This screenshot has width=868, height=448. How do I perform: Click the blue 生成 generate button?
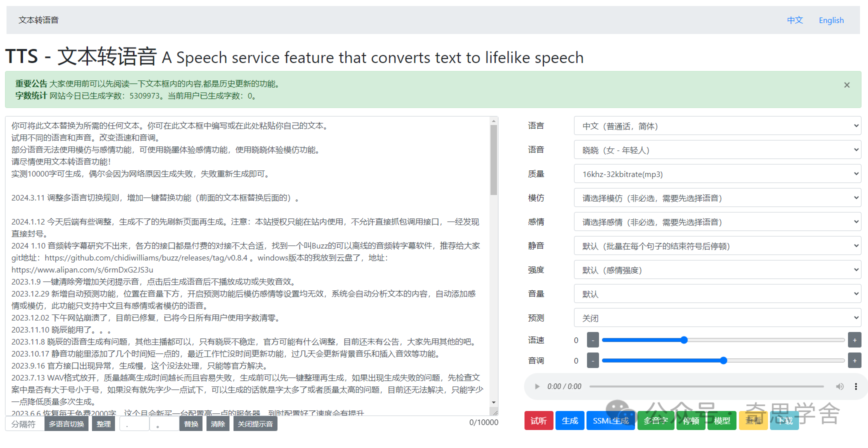[570, 420]
